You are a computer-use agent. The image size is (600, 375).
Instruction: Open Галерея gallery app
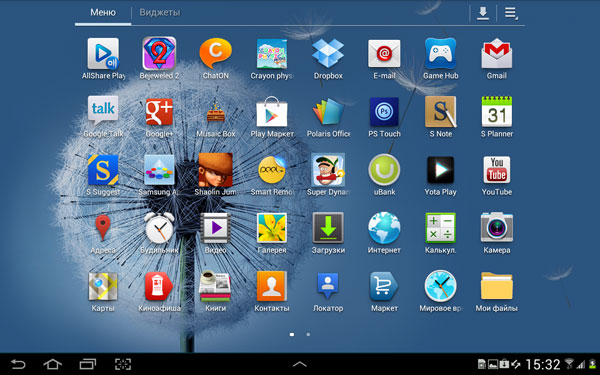(x=272, y=228)
